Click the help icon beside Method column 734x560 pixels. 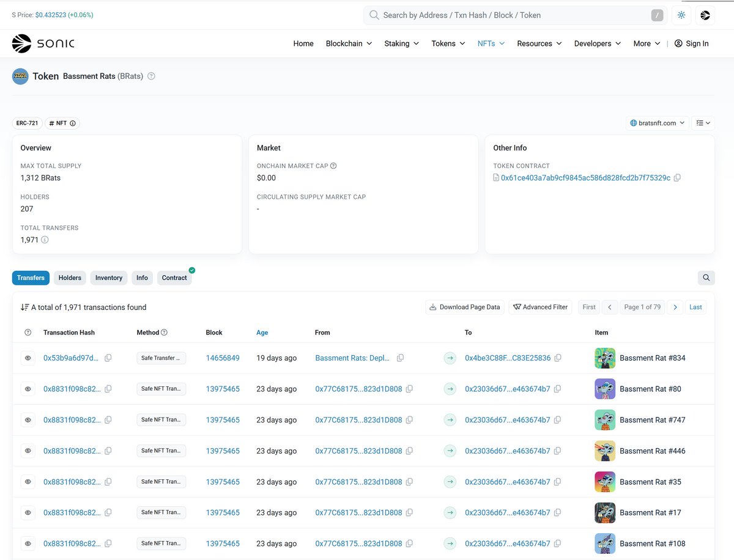pyautogui.click(x=164, y=333)
